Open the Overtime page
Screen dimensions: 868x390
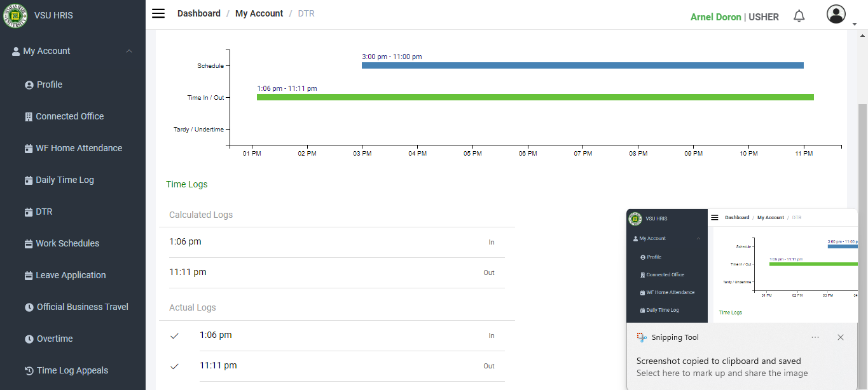pyautogui.click(x=54, y=339)
